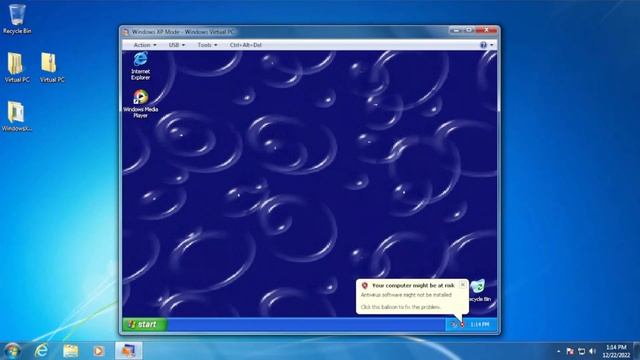The height and width of the screenshot is (360, 640).
Task: Click the Virtual PC help icon
Action: [x=483, y=45]
